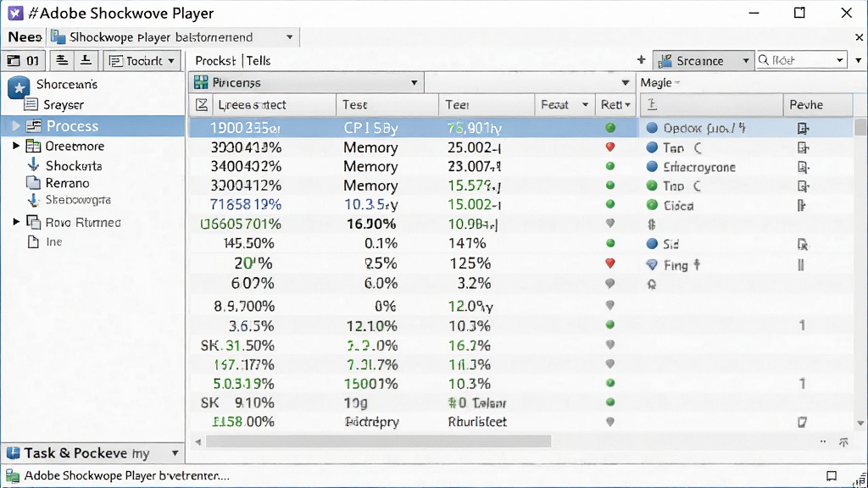Open the Toclult dropdown
This screenshot has height=488, width=868.
[142, 60]
